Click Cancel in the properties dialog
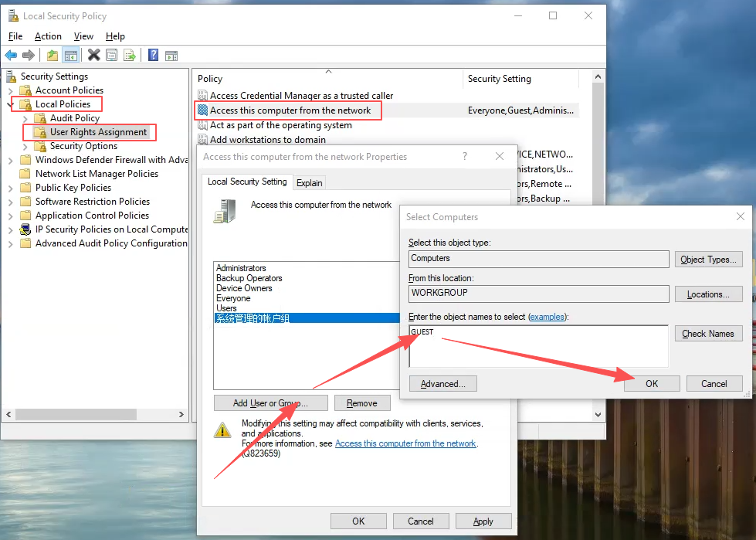The width and height of the screenshot is (756, 540). coord(421,521)
